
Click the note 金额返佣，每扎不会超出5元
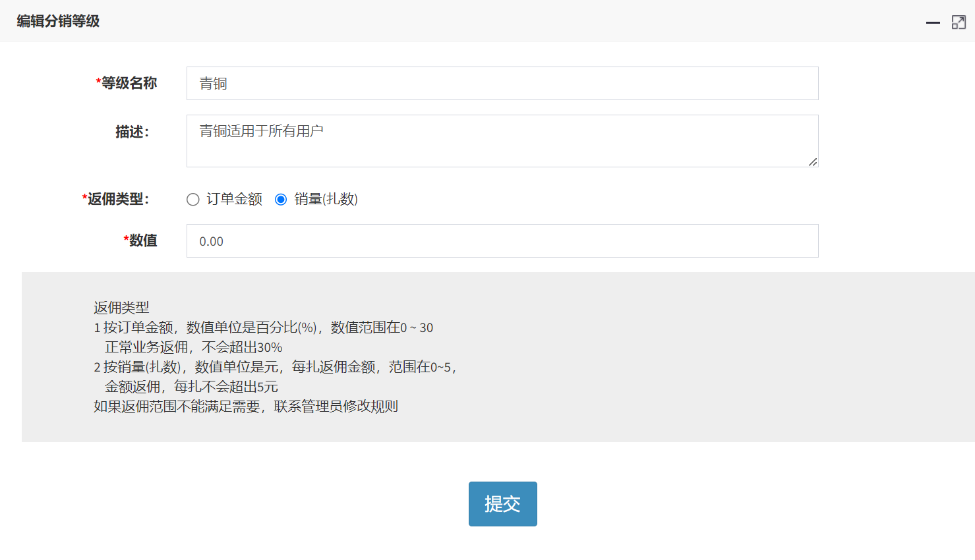[191, 387]
